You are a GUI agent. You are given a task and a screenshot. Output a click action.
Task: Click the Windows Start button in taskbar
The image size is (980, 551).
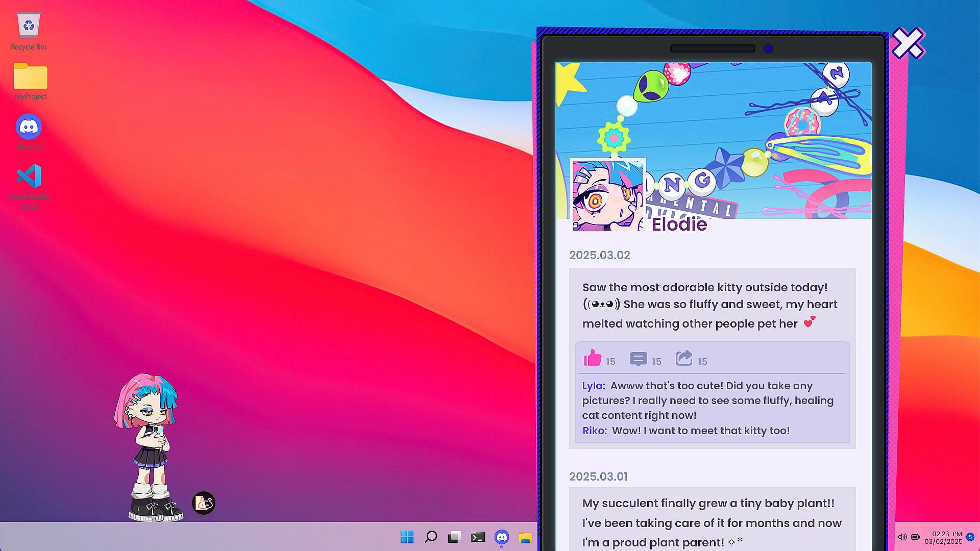pyautogui.click(x=407, y=537)
